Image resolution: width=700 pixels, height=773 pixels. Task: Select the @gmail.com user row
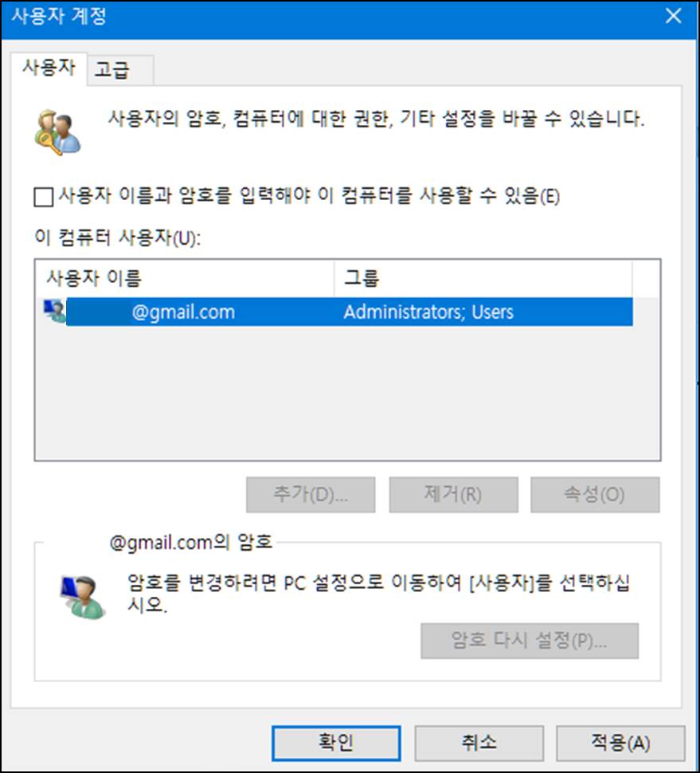[x=338, y=312]
